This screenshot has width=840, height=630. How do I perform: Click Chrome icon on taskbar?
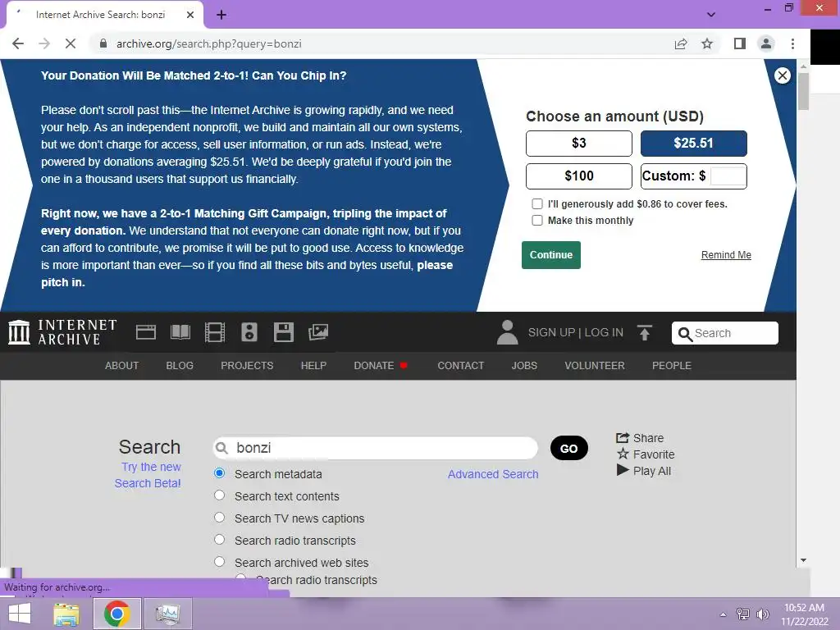(116, 614)
